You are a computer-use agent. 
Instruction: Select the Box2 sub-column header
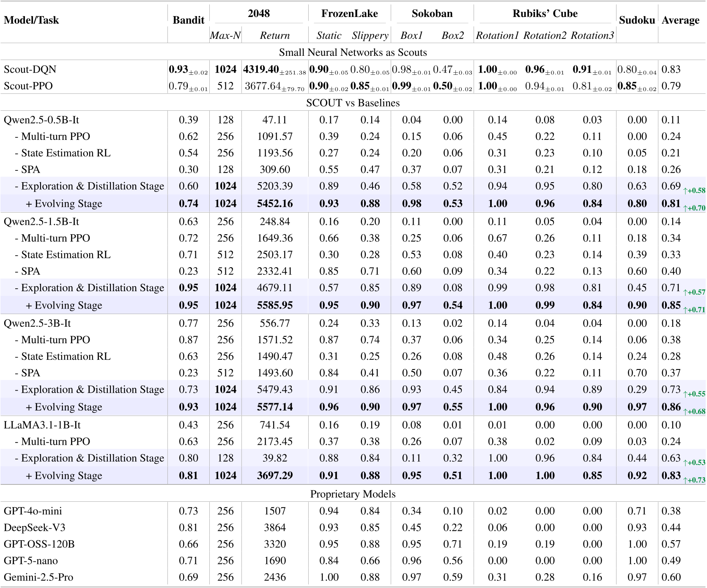452,36
